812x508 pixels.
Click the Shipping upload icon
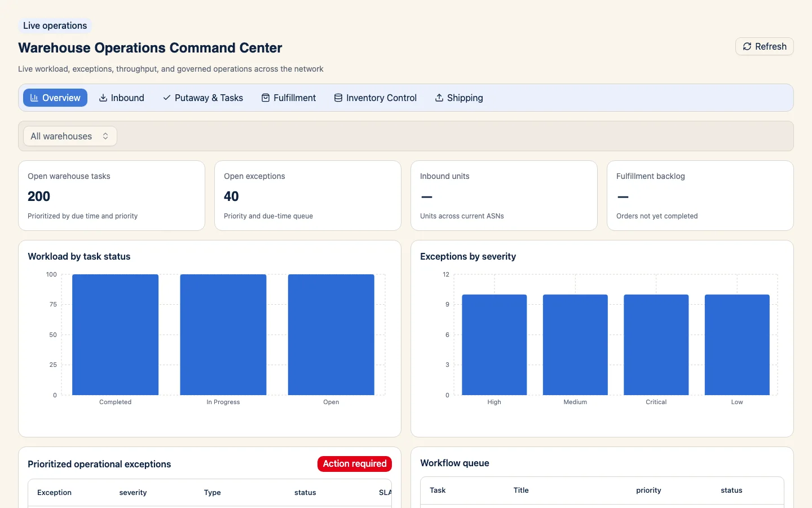pos(439,98)
